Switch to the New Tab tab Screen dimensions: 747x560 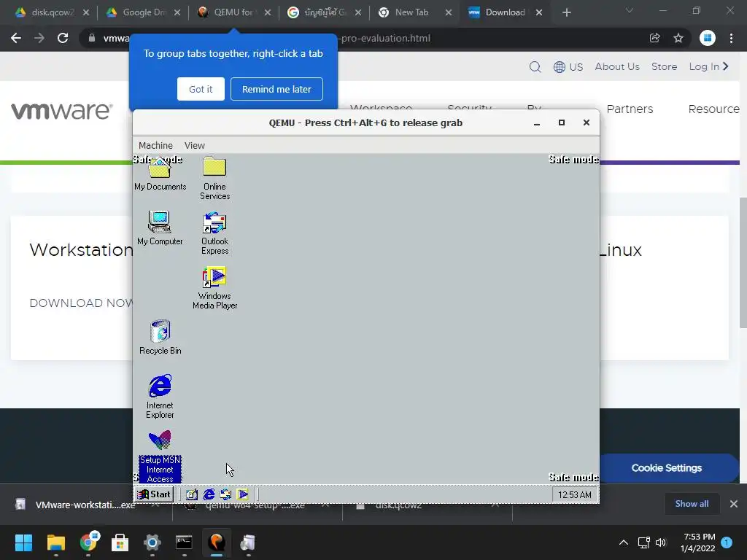point(414,12)
